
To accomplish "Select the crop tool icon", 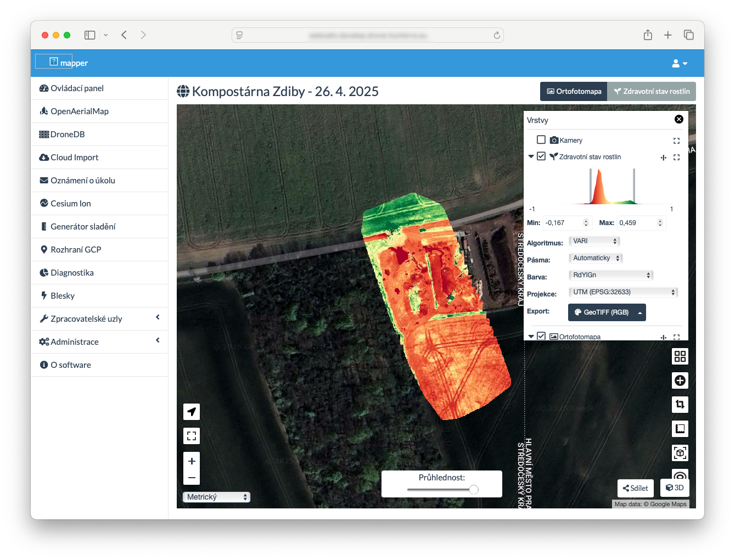I will click(x=680, y=405).
